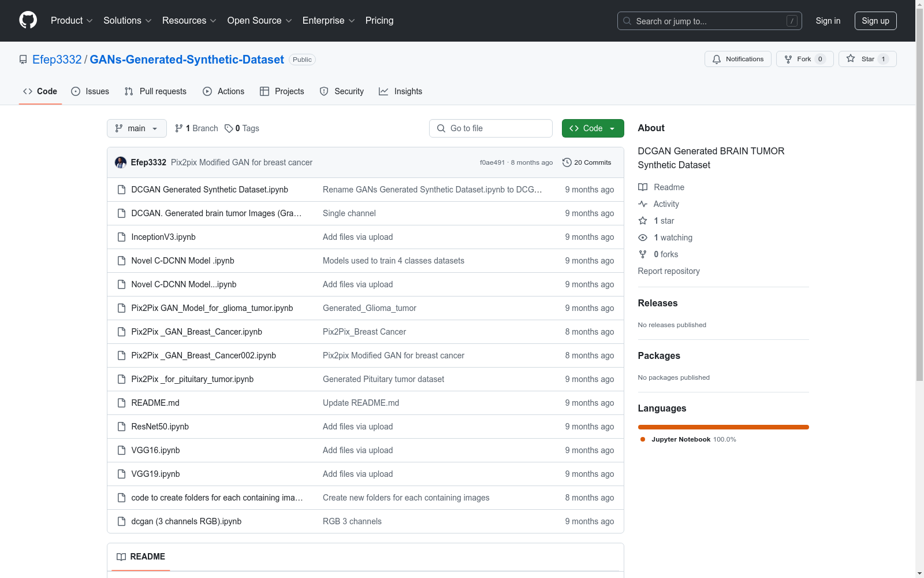Screen dimensions: 924x578
Task: Click the history clock icon beside 20 Commits
Action: (x=567, y=162)
